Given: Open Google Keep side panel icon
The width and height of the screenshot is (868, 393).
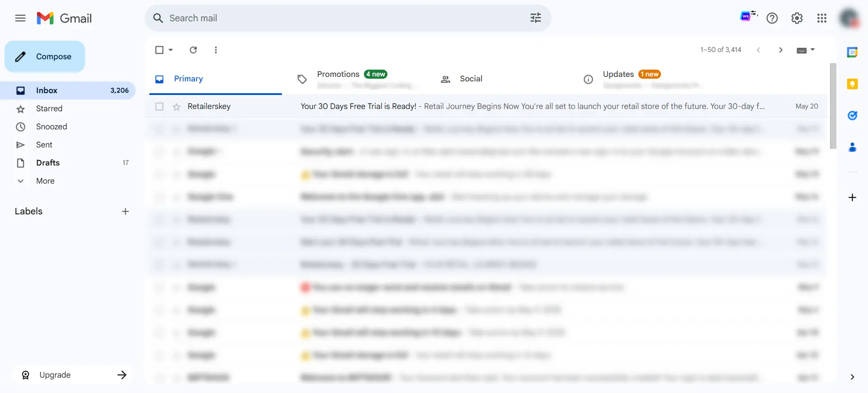Looking at the screenshot, I should [852, 84].
